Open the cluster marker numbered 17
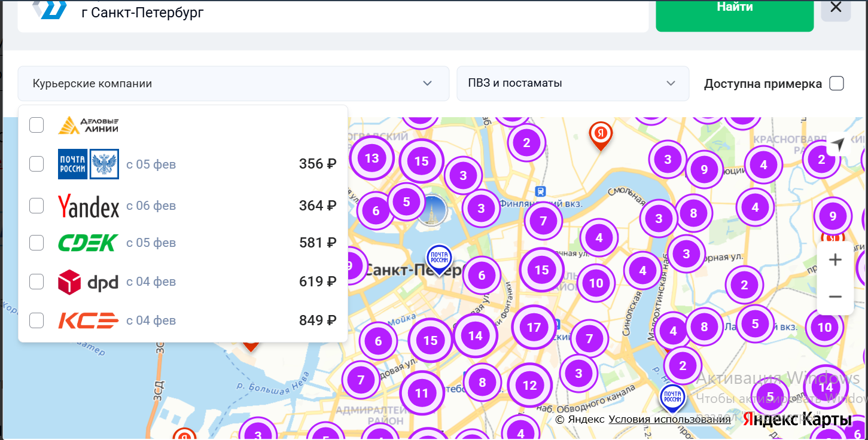868x440 pixels. coord(534,327)
